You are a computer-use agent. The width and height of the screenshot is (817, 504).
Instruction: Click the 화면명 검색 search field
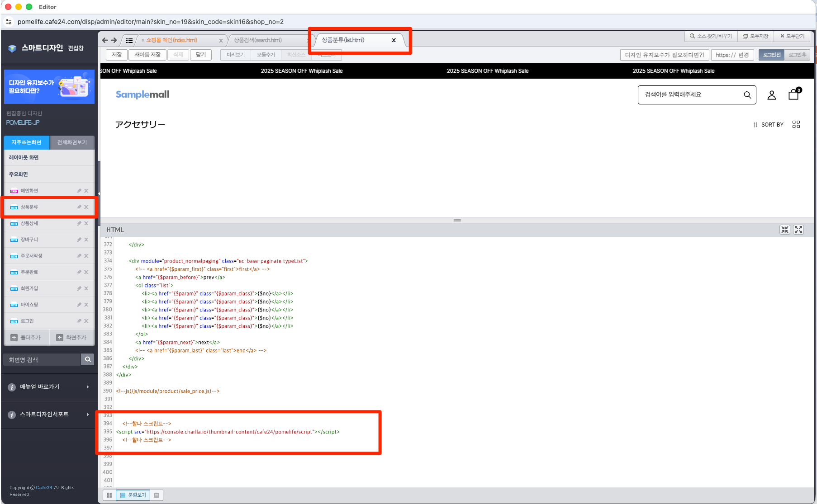43,360
